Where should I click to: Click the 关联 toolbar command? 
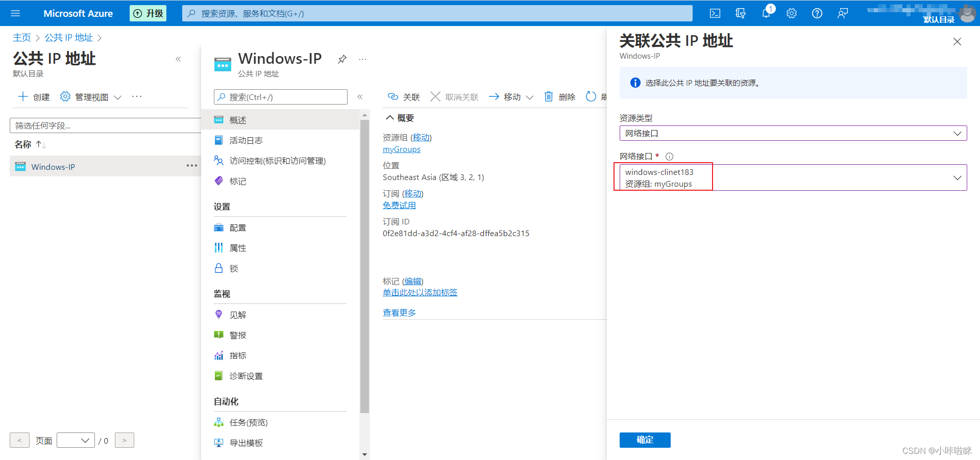[x=404, y=97]
